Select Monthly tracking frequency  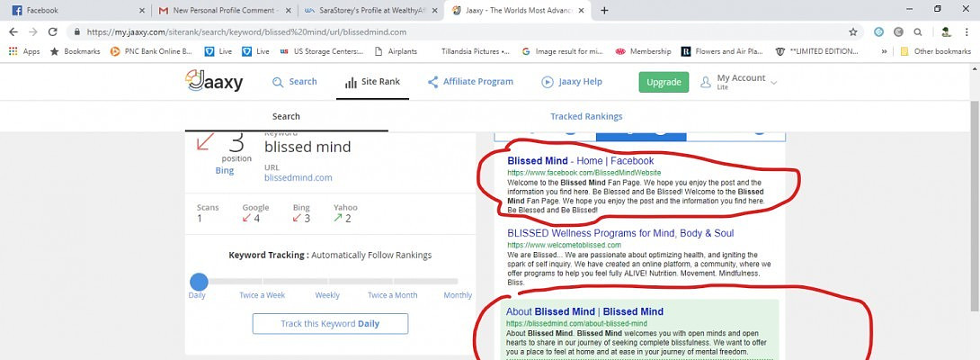[457, 295]
